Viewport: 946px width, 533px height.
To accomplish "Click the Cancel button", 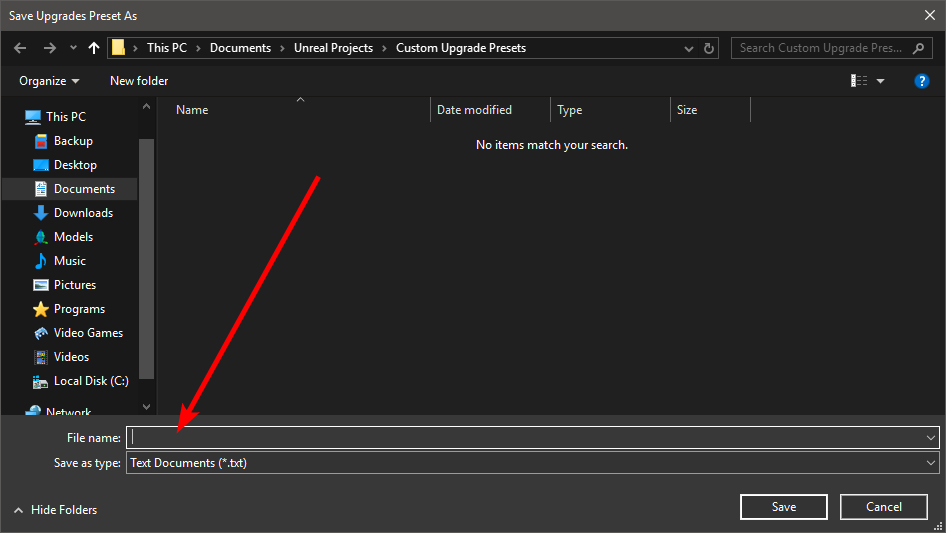I will tap(884, 507).
